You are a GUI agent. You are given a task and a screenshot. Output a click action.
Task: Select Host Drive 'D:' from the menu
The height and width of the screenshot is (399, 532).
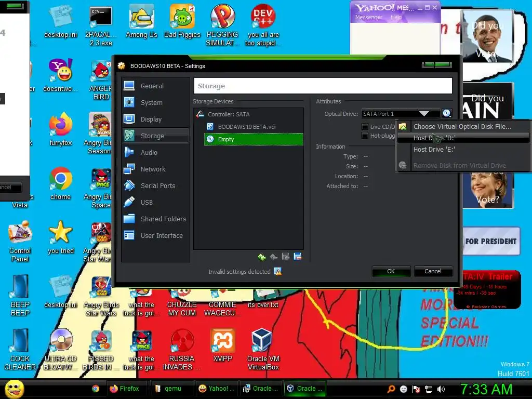(x=462, y=138)
